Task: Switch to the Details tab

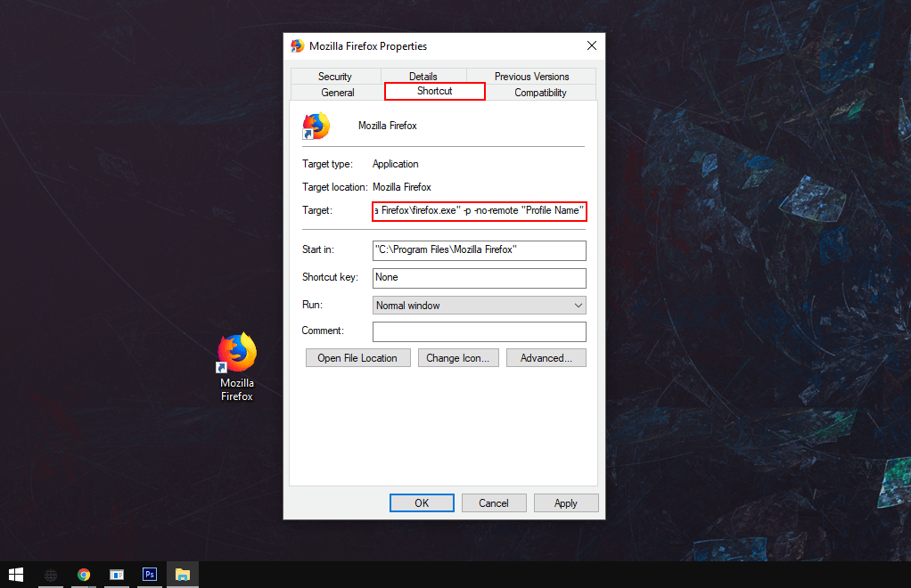Action: [x=423, y=76]
